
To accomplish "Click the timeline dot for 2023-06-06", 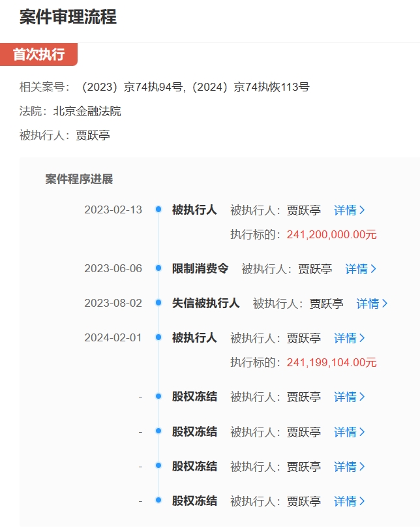I will pos(158,268).
